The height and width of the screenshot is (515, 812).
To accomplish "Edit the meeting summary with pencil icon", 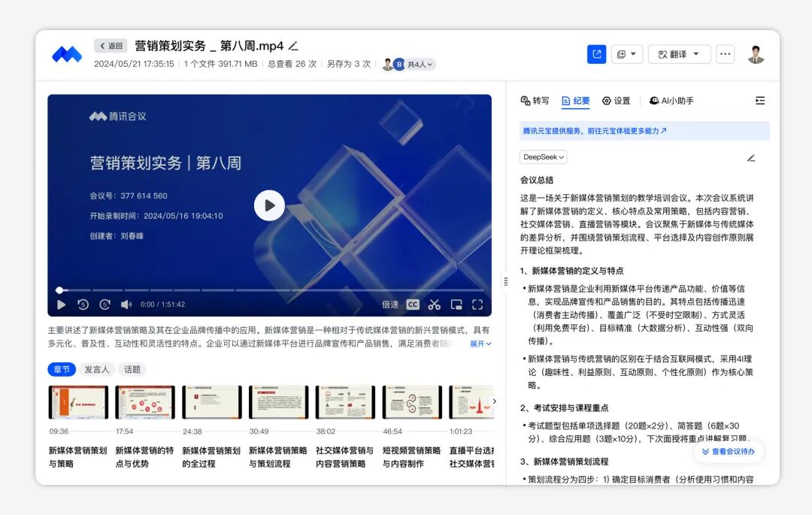I will click(750, 158).
